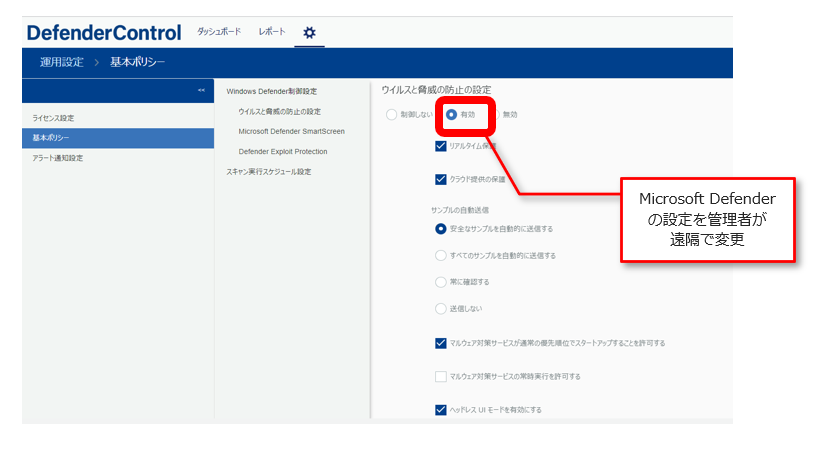The width and height of the screenshot is (838, 462).
Task: Go to Defender Exploit Protection
Action: click(x=283, y=152)
